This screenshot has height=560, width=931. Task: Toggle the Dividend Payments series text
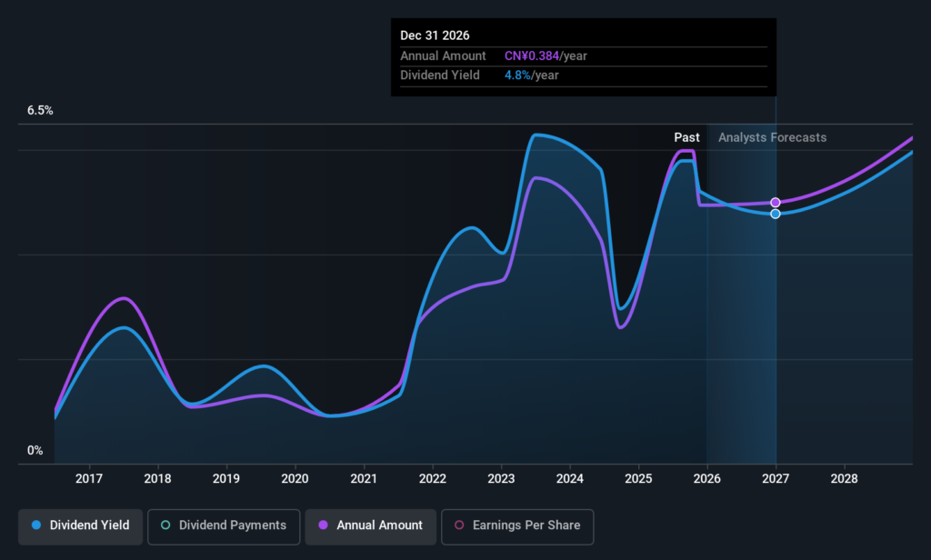[x=232, y=525]
